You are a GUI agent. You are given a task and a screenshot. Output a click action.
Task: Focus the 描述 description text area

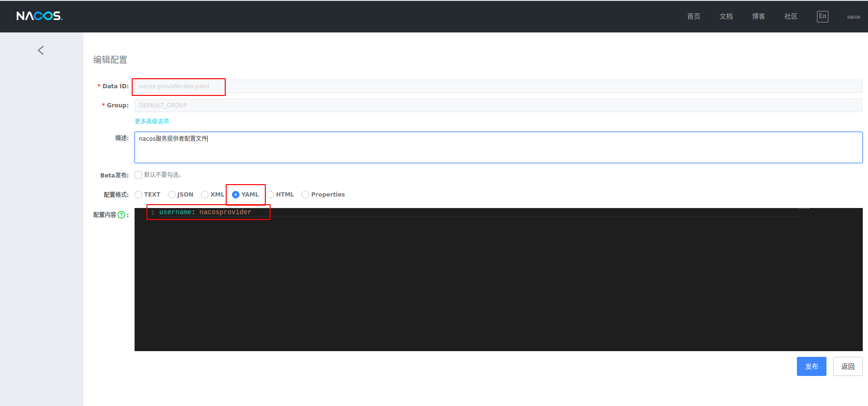[498, 147]
